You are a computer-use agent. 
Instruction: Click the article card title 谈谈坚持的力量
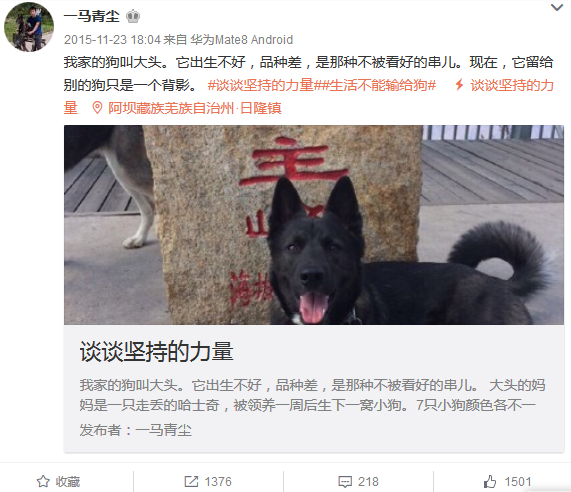pos(157,351)
